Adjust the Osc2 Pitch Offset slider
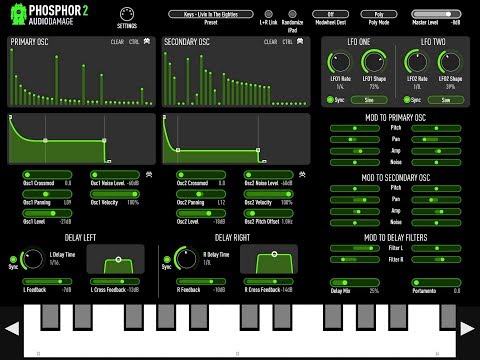Screen dimensions: 480x360 (268, 213)
